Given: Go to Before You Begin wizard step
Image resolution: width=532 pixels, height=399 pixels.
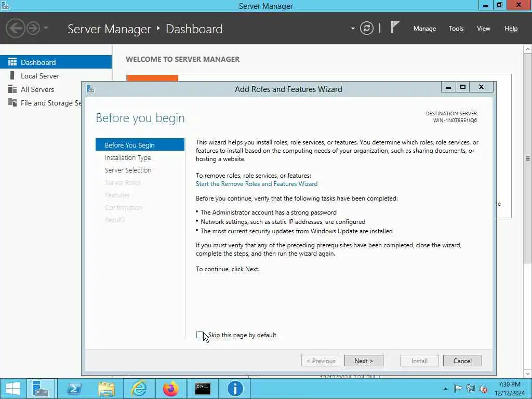Looking at the screenshot, I should 140,145.
